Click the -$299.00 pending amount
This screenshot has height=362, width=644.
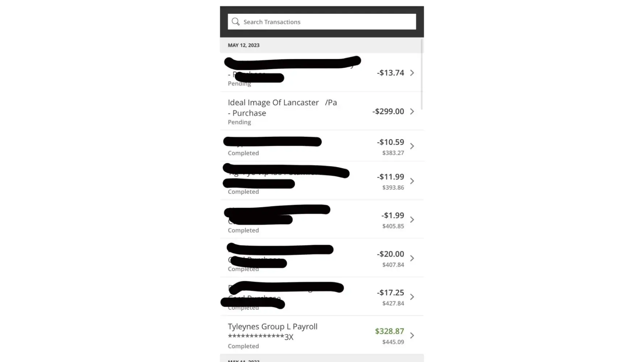[388, 111]
